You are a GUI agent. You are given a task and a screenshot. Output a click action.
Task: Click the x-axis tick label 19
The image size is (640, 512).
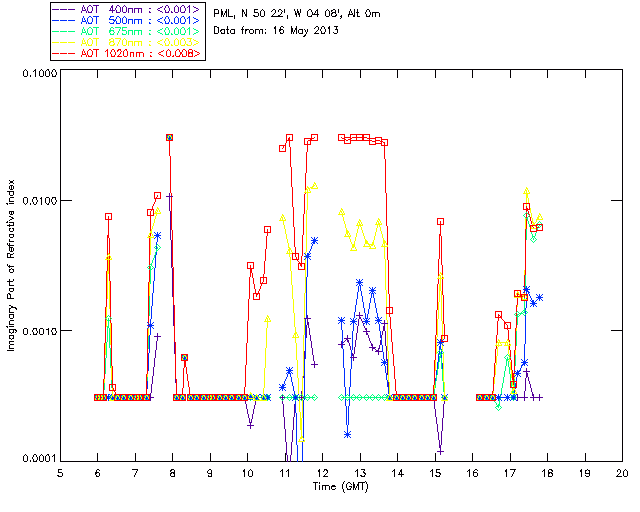click(x=585, y=473)
